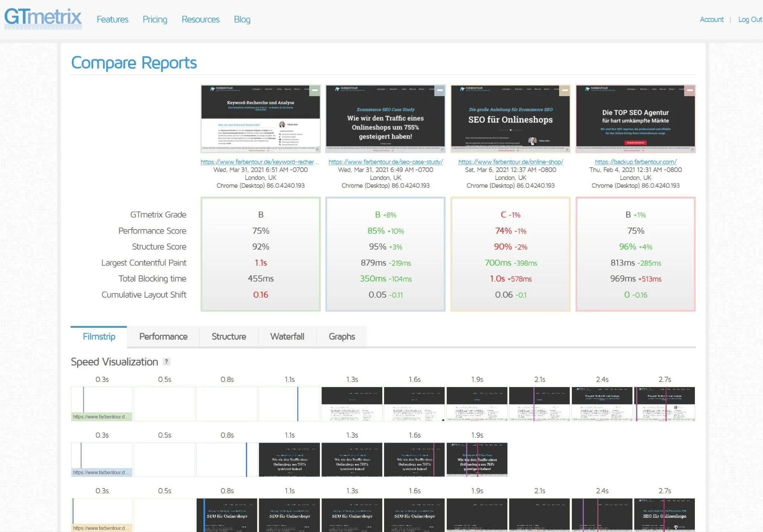
Task: Go to the Pricing page
Action: click(x=155, y=19)
